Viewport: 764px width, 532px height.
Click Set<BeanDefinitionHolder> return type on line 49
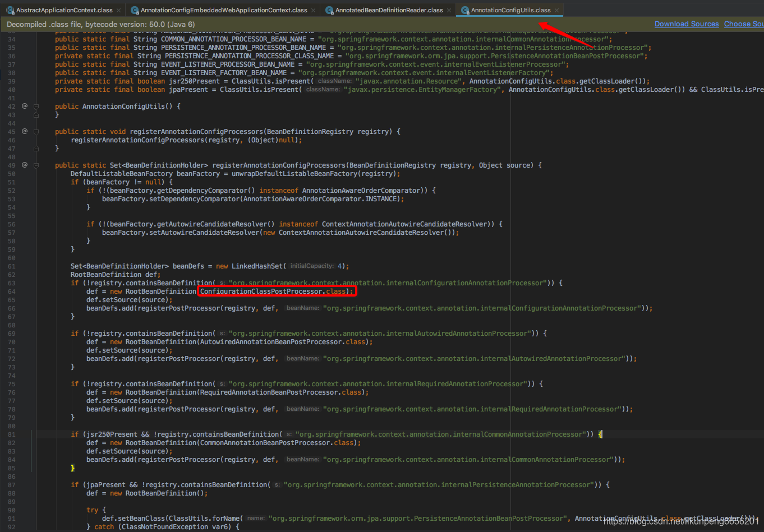tap(159, 165)
